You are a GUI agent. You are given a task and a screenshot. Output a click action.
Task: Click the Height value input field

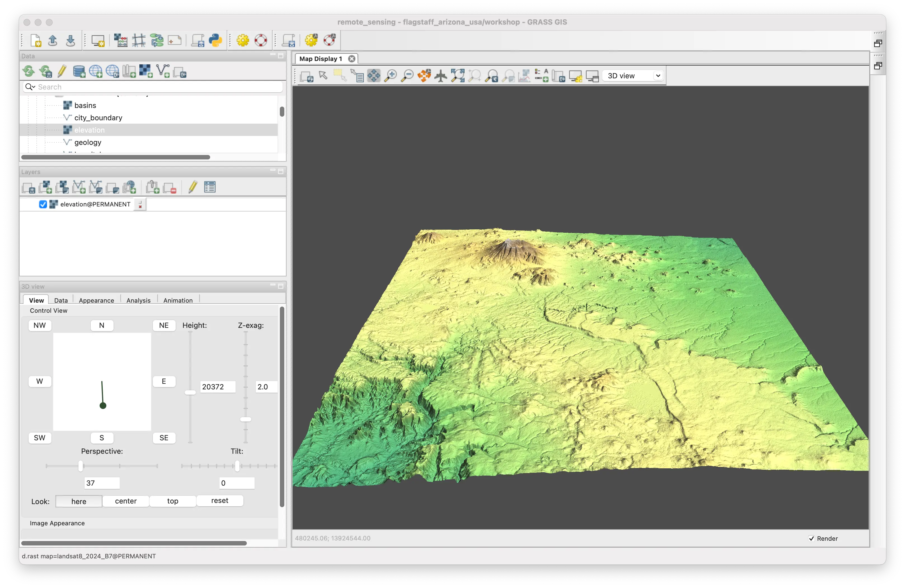[218, 387]
